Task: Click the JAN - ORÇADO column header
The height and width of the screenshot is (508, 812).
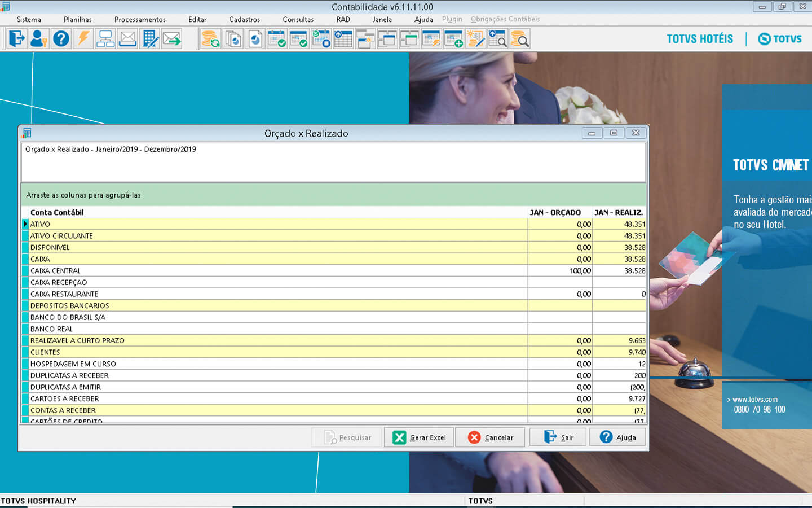Action: (555, 212)
